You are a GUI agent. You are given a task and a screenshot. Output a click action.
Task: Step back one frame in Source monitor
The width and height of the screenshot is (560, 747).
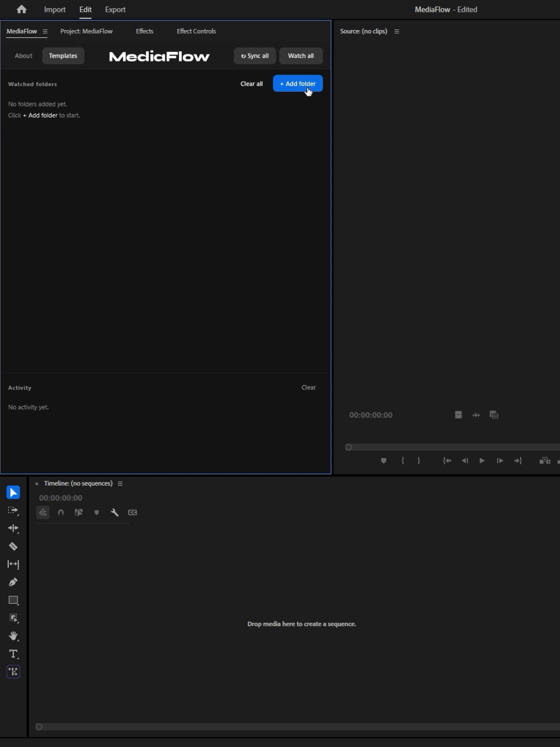465,461
